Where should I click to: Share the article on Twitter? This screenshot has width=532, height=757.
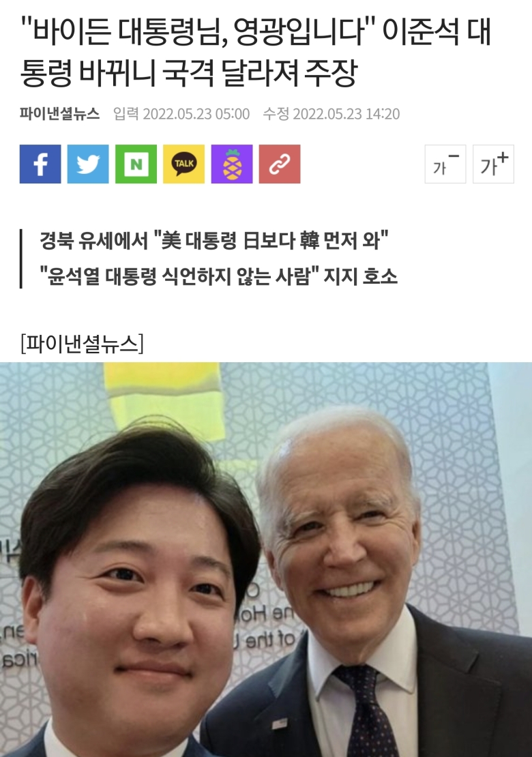[x=88, y=164]
